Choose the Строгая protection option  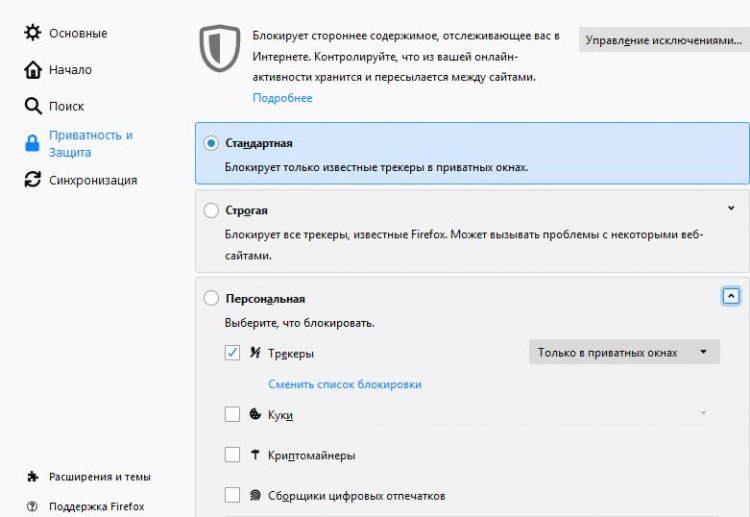coord(211,211)
